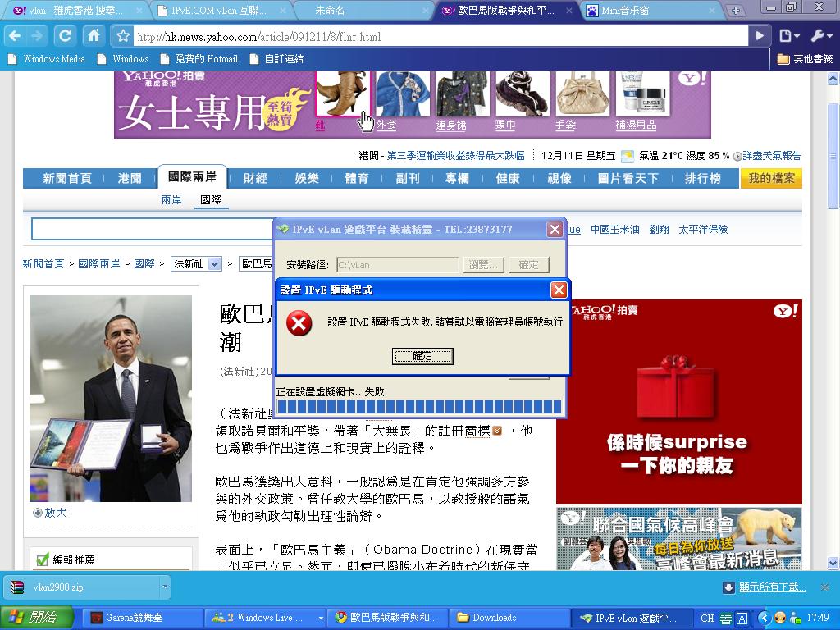Close the downloads bar
This screenshot has height=630, width=840.
(825, 587)
